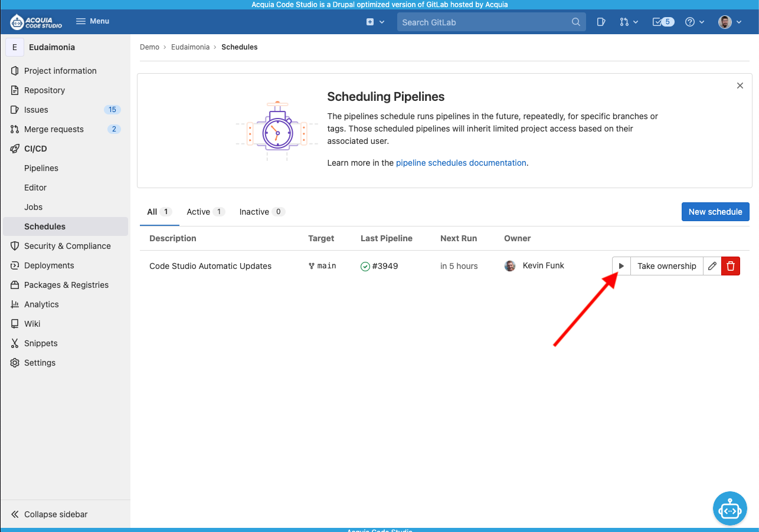The height and width of the screenshot is (532, 759).
Task: Select the All tab
Action: point(159,212)
